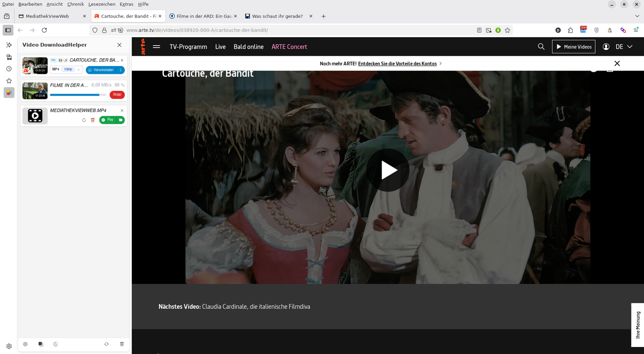This screenshot has width=644, height=354.
Task: Switch to the MediathekViewWeb tab
Action: (x=53, y=16)
